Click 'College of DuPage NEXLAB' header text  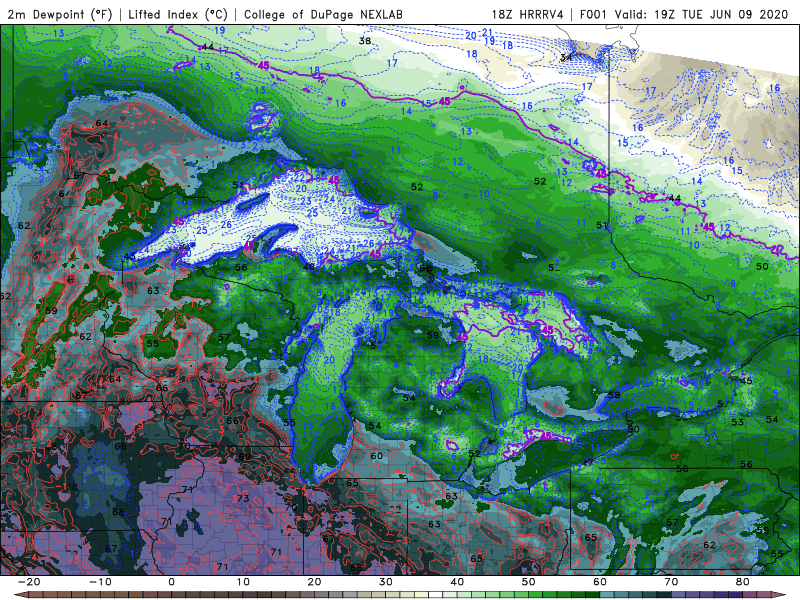(x=323, y=14)
